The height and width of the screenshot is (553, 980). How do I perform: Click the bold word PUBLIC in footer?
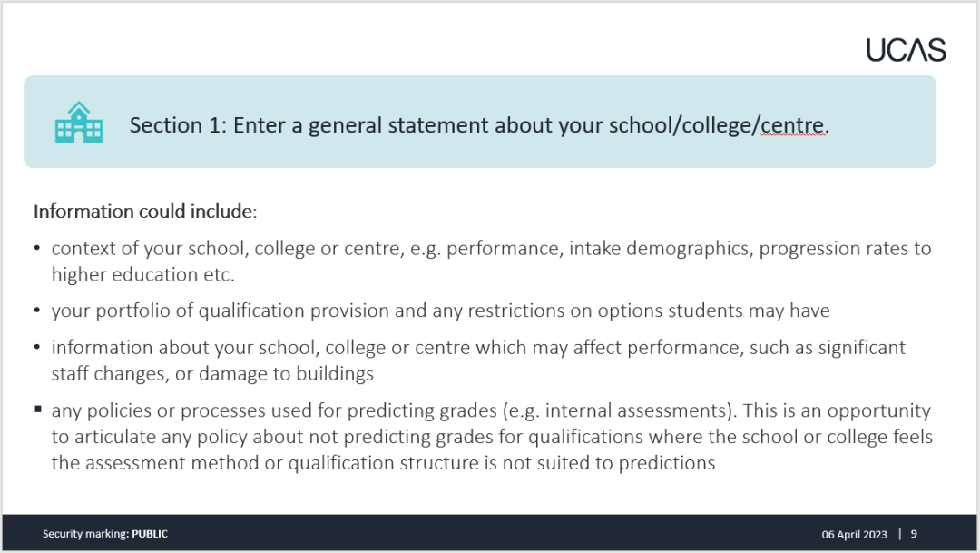150,534
